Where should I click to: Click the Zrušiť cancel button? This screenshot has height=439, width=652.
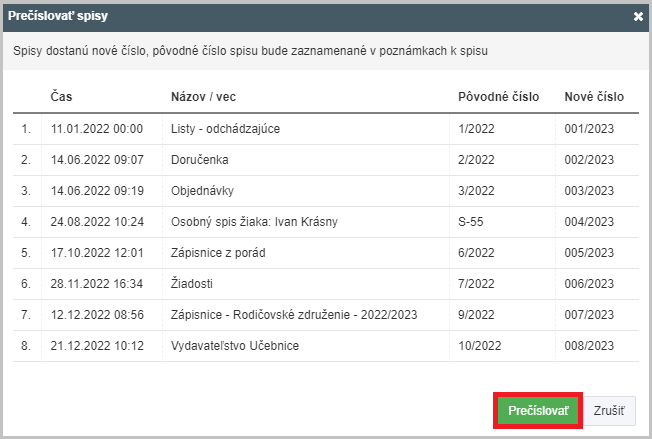pyautogui.click(x=609, y=411)
